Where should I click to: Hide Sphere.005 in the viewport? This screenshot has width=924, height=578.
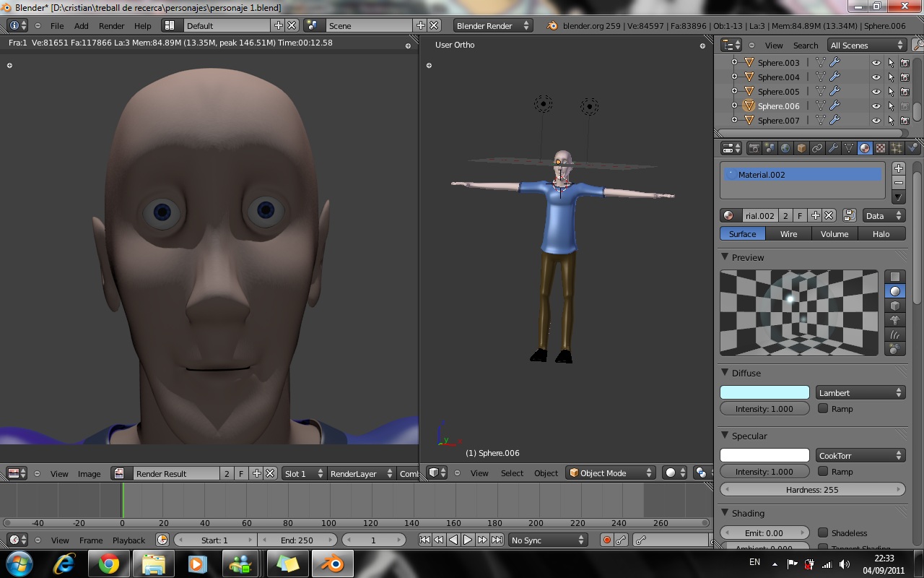pos(876,92)
